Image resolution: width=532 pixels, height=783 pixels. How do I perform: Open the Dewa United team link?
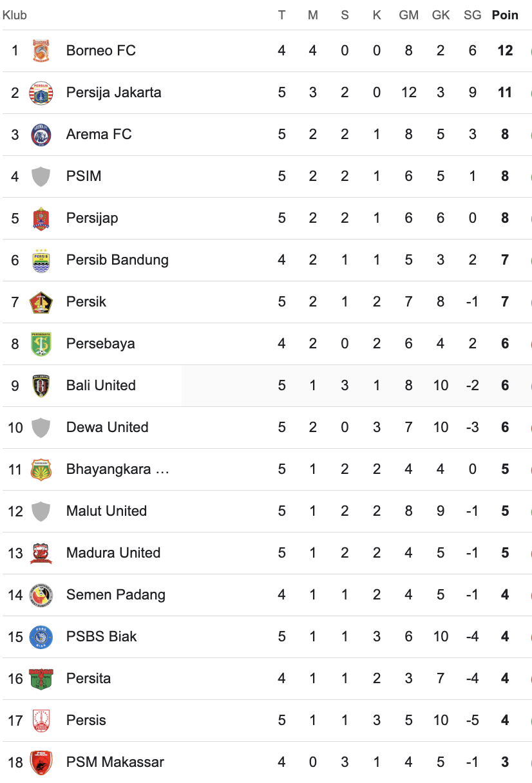[x=108, y=428]
